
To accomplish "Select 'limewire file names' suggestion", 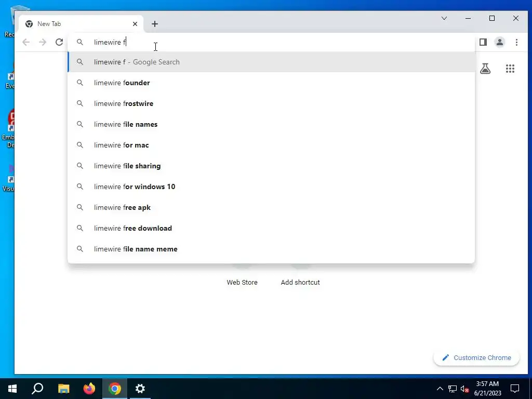I will [271, 124].
